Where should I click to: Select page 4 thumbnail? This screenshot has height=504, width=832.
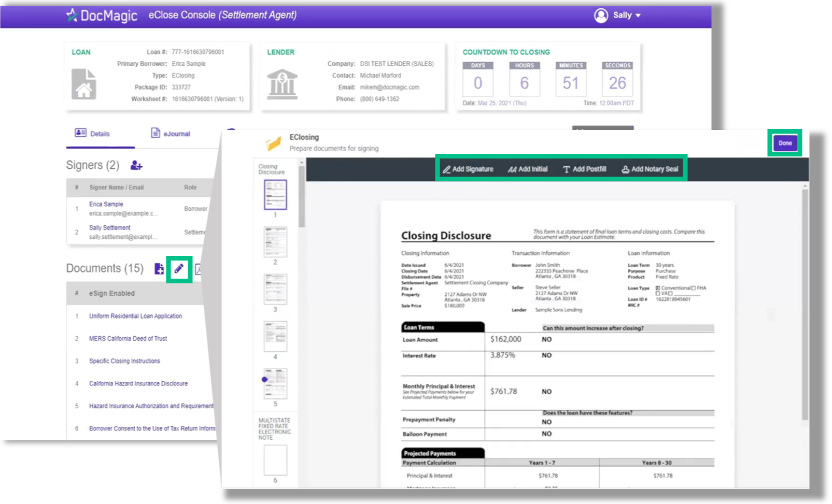(x=275, y=336)
